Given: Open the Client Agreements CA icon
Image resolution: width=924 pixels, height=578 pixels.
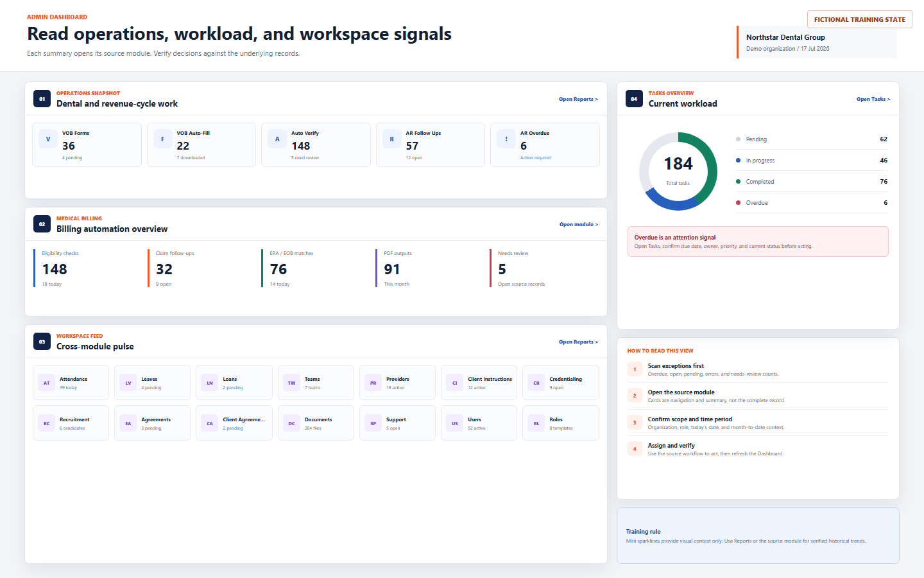Looking at the screenshot, I should click(210, 423).
